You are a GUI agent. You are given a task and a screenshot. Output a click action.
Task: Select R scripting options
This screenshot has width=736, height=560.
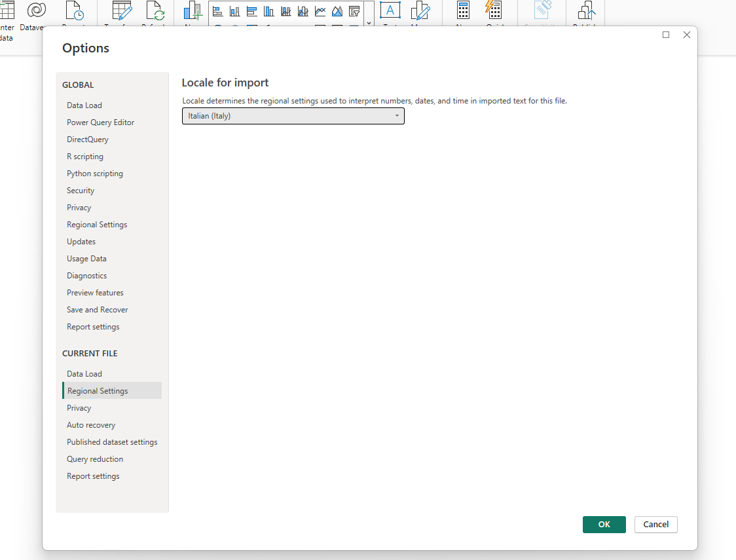(85, 157)
